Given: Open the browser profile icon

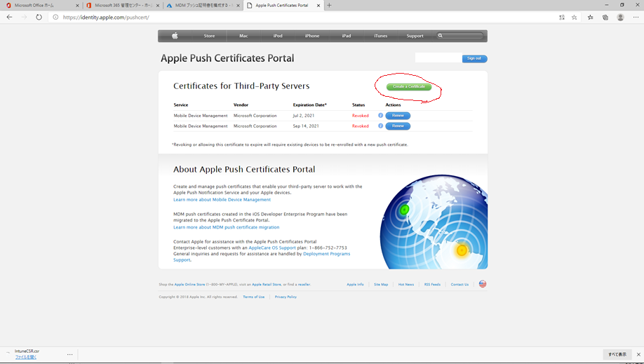Looking at the screenshot, I should 621,18.
